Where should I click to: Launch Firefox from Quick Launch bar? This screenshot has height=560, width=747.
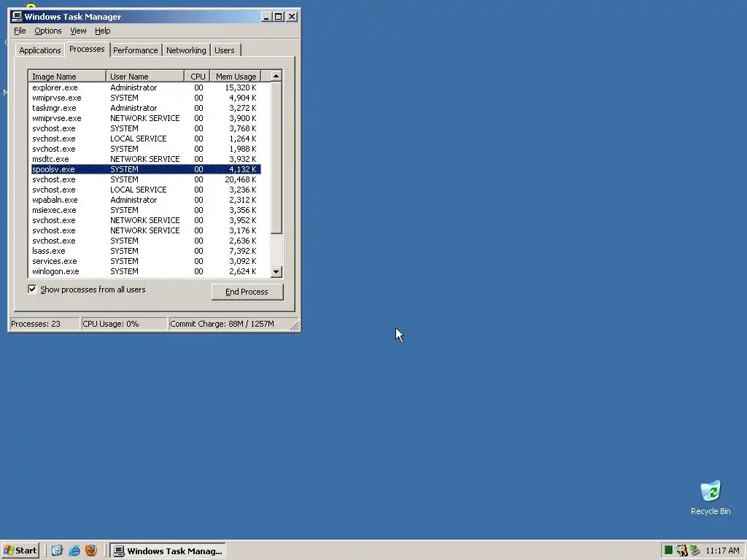point(91,551)
